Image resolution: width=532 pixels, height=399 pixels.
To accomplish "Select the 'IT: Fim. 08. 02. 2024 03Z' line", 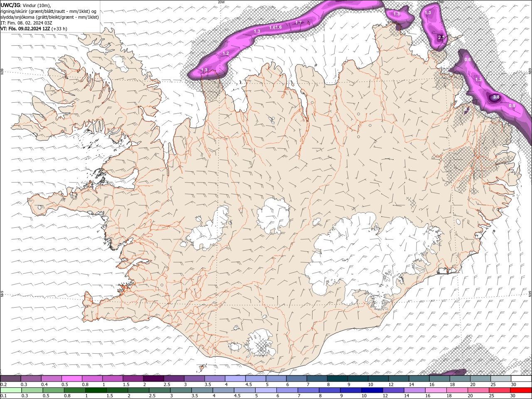I will pyautogui.click(x=26, y=22).
